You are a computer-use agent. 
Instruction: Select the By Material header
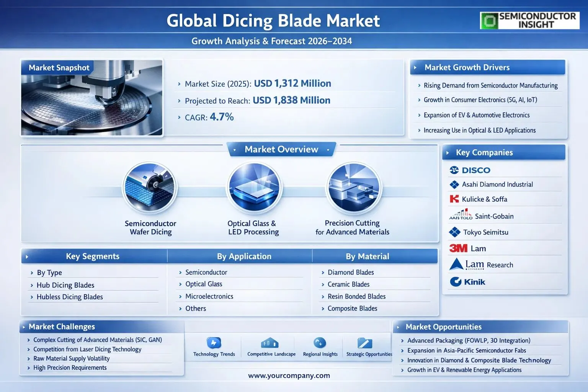pyautogui.click(x=367, y=256)
